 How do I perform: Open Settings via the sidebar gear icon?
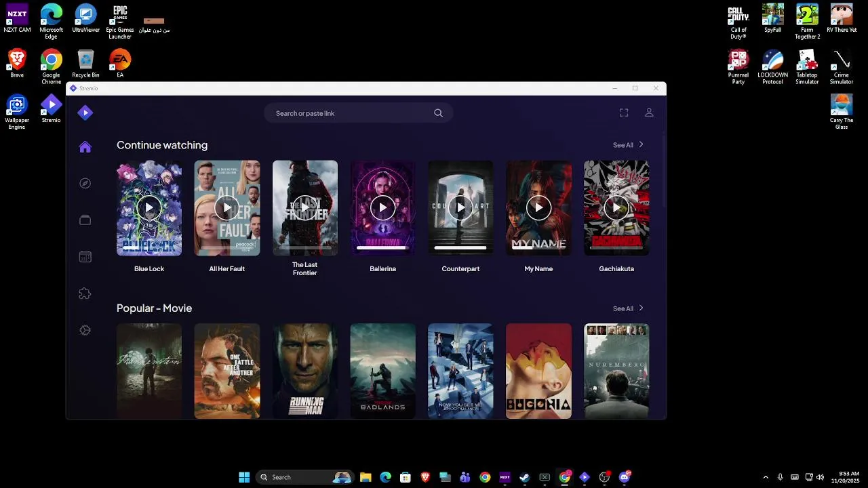pyautogui.click(x=85, y=330)
